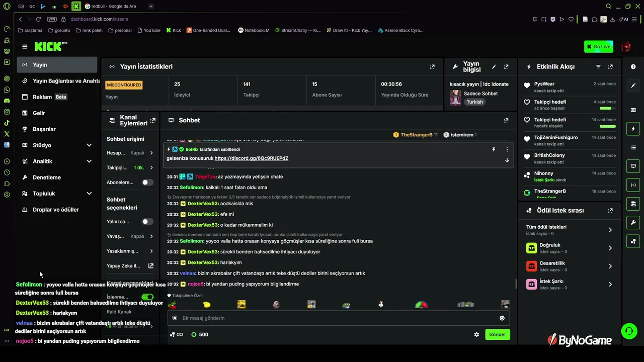Pop out the Sohbet chat panel
The height and width of the screenshot is (362, 644).
(x=506, y=120)
